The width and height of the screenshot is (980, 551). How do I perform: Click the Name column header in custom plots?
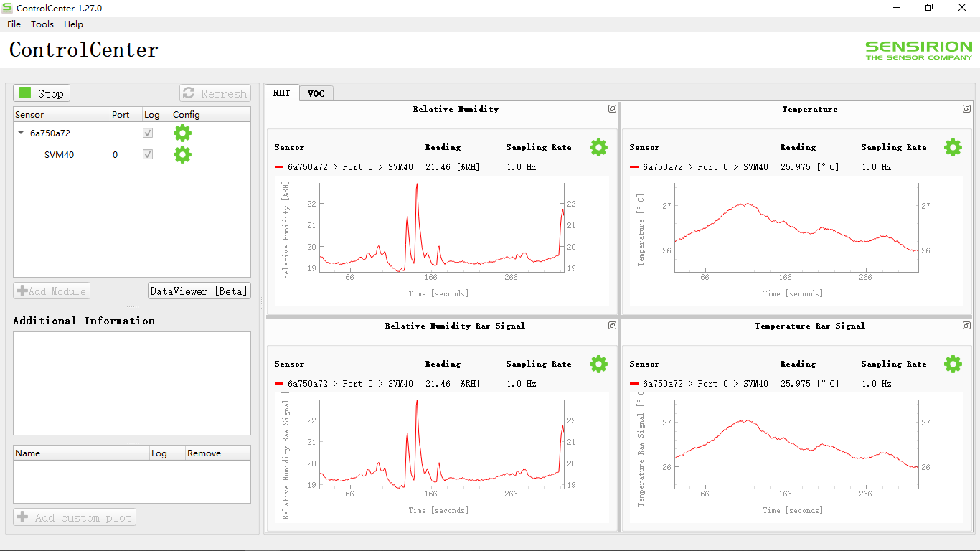pos(81,453)
